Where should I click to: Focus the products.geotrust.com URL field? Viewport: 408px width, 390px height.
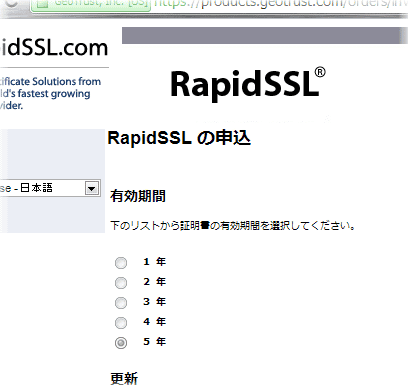[x=280, y=4]
